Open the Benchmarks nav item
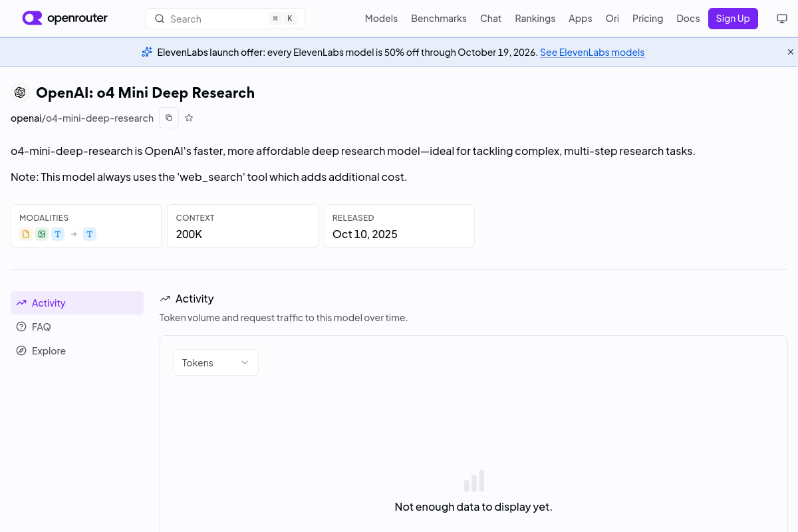Screen dimensions: 798x532 point(439,19)
